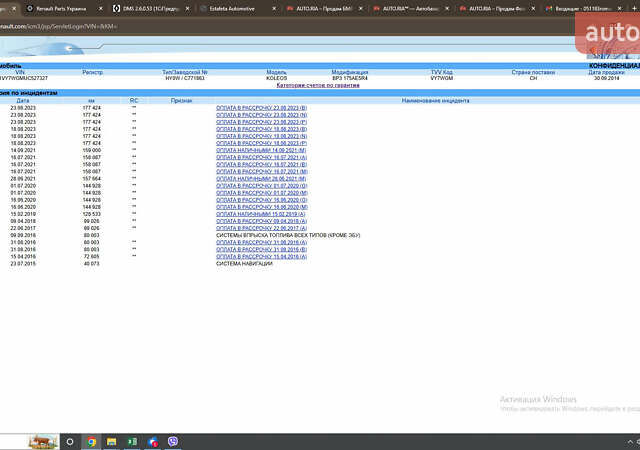
Task: Open Google Chrome from the taskbar
Action: coord(91,441)
